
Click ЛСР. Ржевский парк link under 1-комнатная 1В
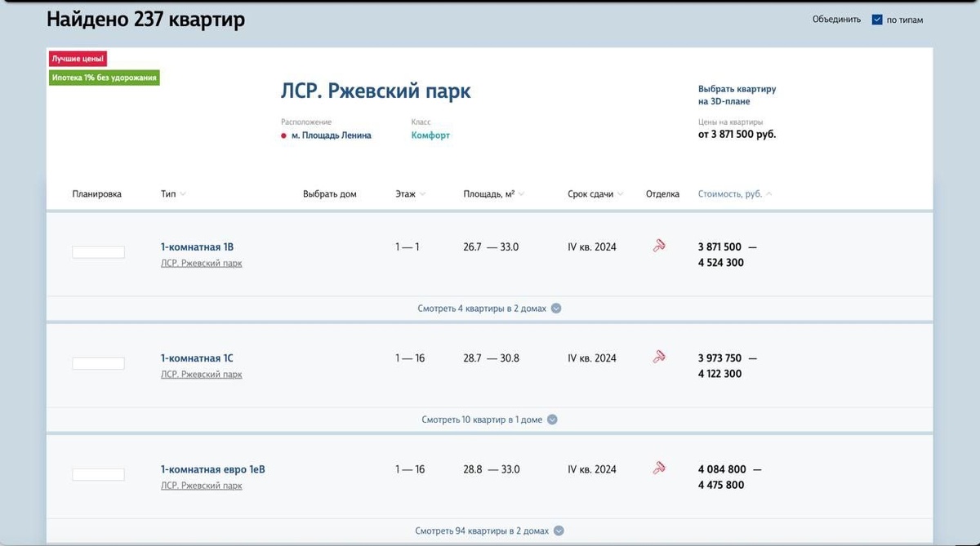tap(202, 263)
